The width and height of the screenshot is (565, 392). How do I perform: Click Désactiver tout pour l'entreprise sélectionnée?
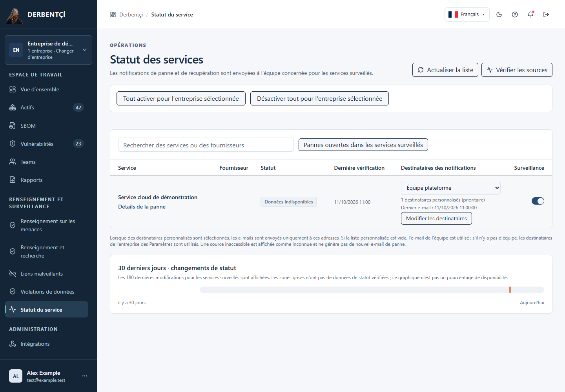(319, 98)
